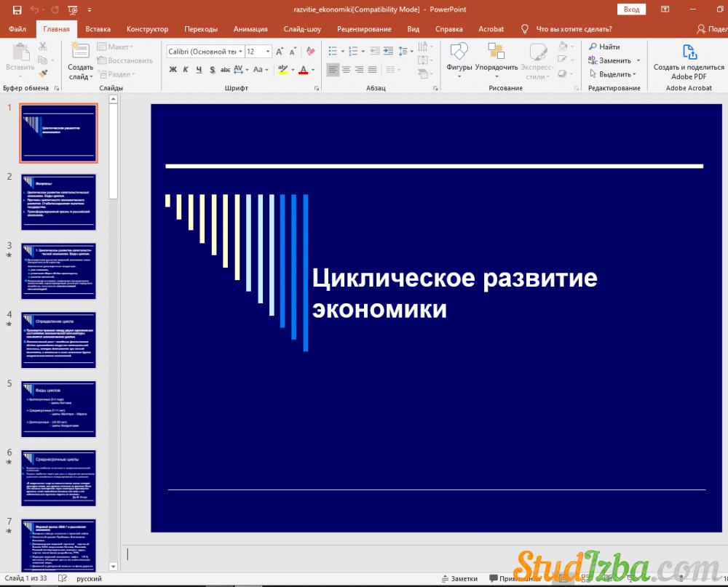
Task: Apply strikethrough abc icon
Action: (x=225, y=70)
